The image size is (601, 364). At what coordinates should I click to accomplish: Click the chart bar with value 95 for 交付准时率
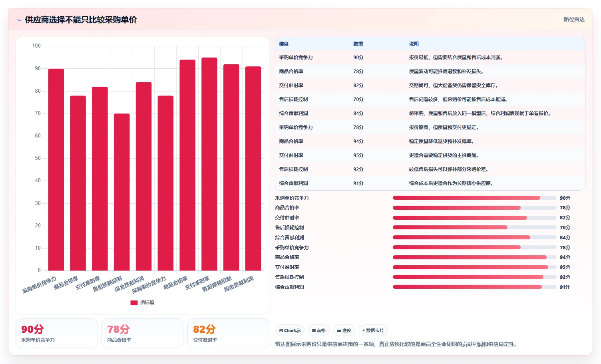(209, 164)
